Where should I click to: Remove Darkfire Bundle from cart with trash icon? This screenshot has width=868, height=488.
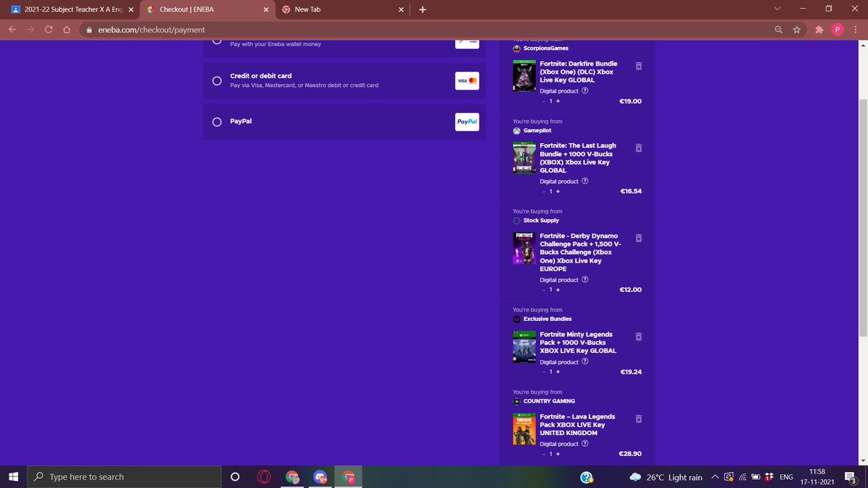[638, 66]
